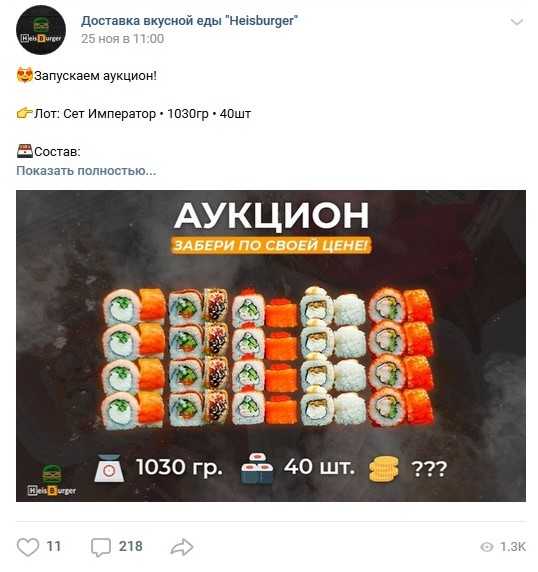
Task: Click the ЗАБЕРИ ПО СВОЕЙ ЦЕНЕ! orange banner
Action: click(x=271, y=245)
